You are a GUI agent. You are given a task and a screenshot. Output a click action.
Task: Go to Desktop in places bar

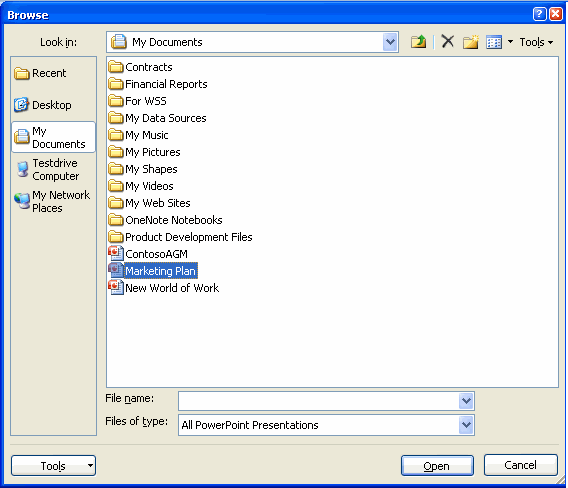click(x=43, y=105)
